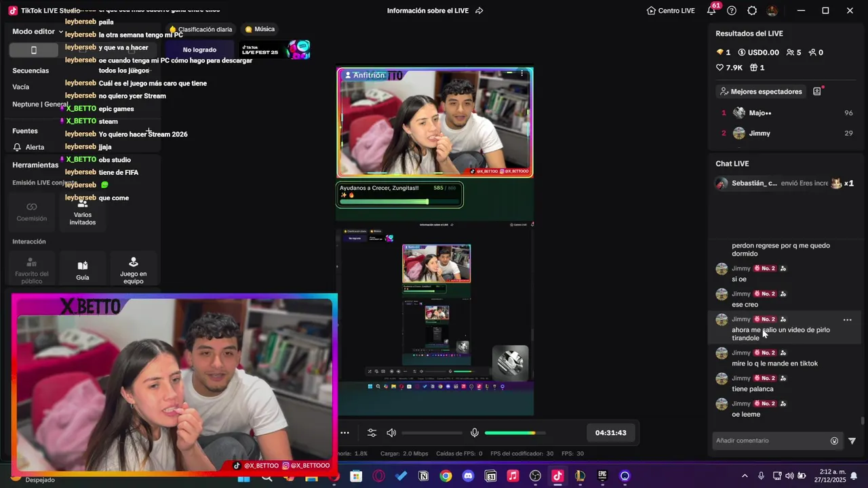Select top viewer Majo
The width and height of the screenshot is (868, 488).
click(x=786, y=113)
